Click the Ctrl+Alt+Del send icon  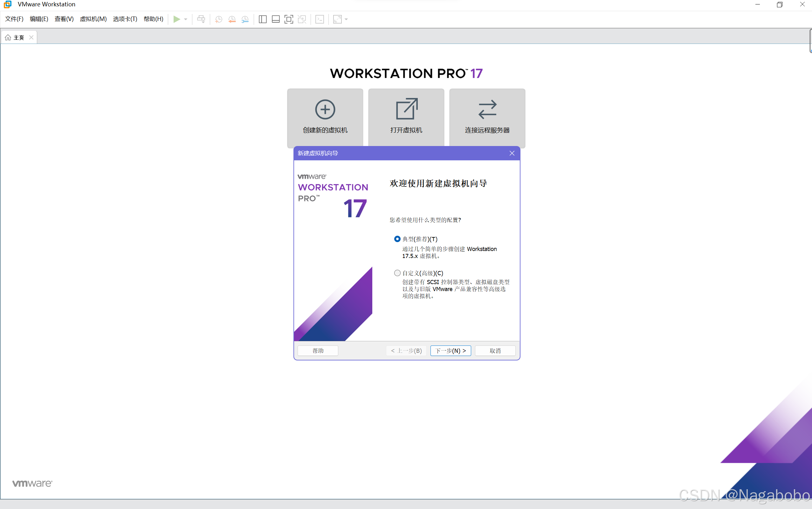[x=201, y=19]
